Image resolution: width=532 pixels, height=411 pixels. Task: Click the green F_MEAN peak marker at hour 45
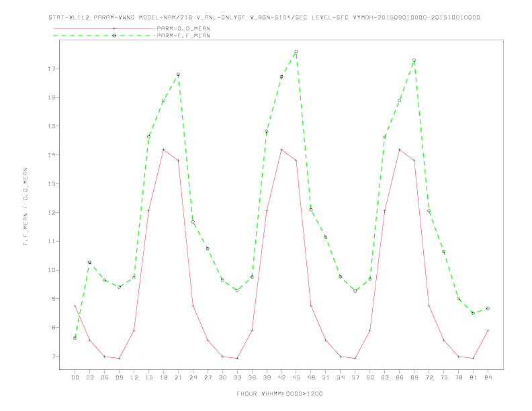(x=296, y=52)
